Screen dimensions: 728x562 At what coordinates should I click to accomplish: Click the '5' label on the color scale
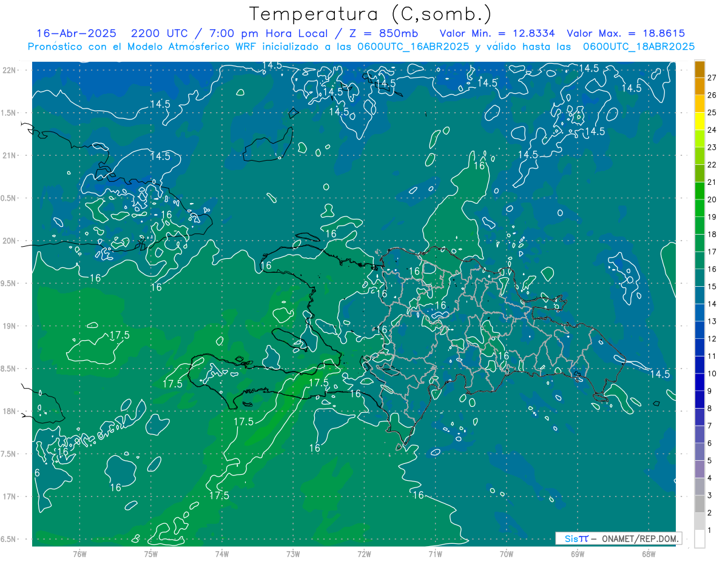(x=710, y=461)
